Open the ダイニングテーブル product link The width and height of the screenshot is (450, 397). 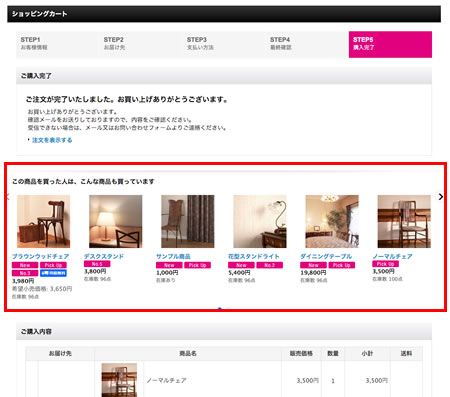click(326, 256)
